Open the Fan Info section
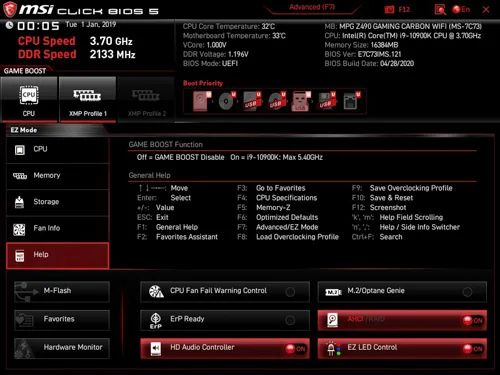 pyautogui.click(x=57, y=229)
